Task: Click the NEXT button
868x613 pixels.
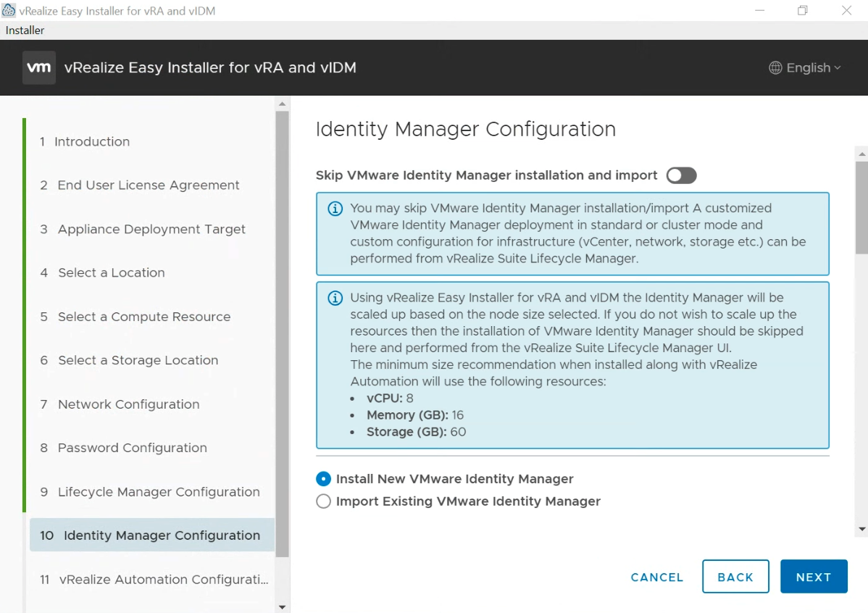Action: 814,576
